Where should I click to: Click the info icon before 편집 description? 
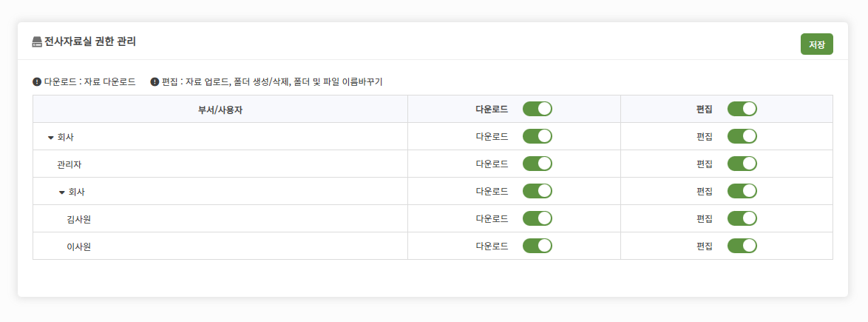pyautogui.click(x=155, y=82)
